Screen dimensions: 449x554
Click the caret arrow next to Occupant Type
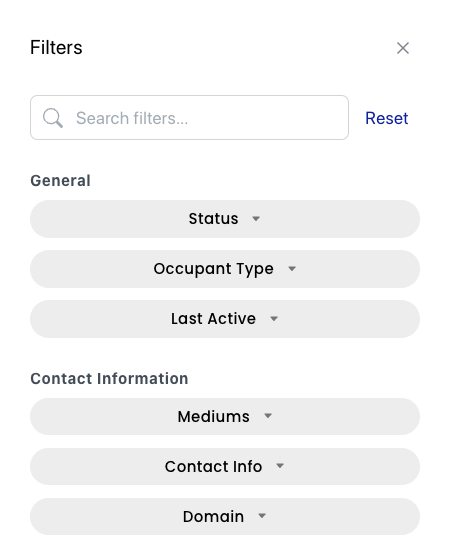tap(292, 269)
